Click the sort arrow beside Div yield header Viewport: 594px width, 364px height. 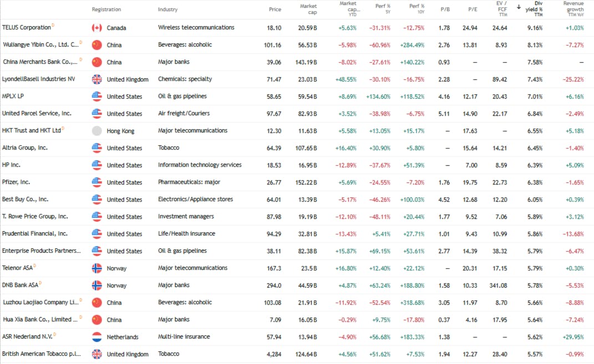click(x=519, y=7)
